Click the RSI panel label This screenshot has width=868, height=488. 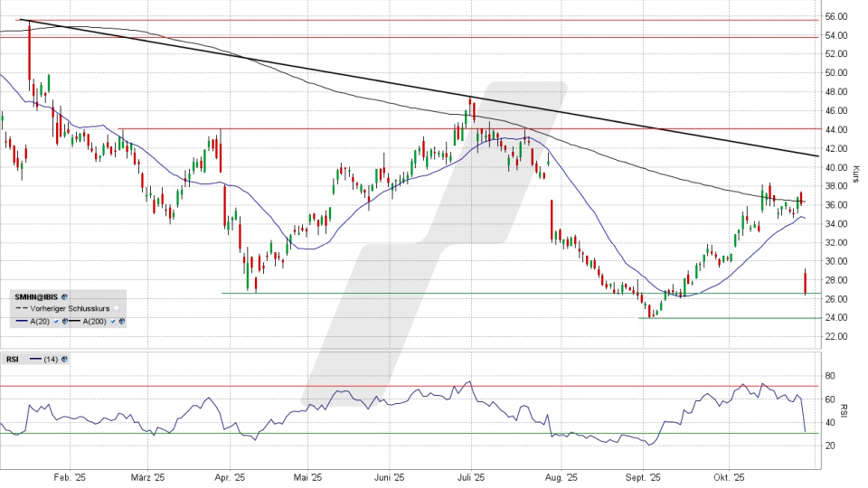tap(12, 359)
